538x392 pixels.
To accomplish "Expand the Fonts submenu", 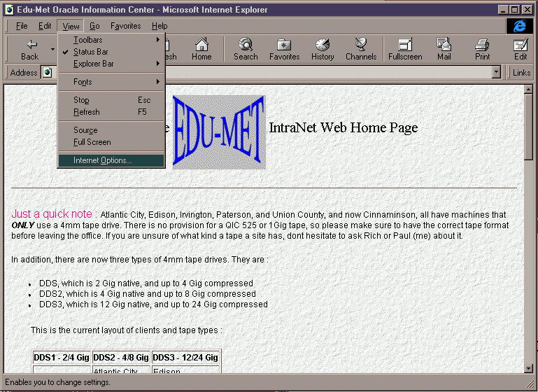I will pyautogui.click(x=111, y=82).
